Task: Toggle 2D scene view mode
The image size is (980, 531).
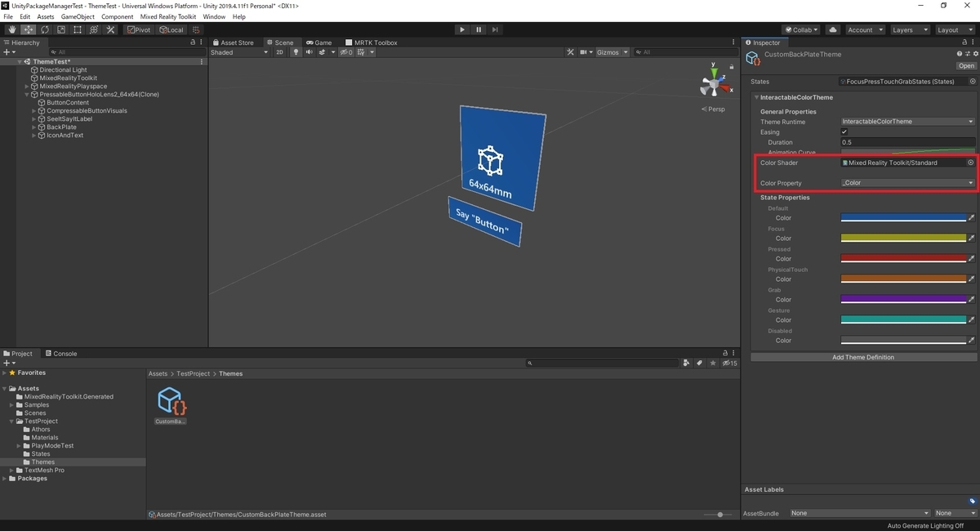Action: (x=279, y=52)
